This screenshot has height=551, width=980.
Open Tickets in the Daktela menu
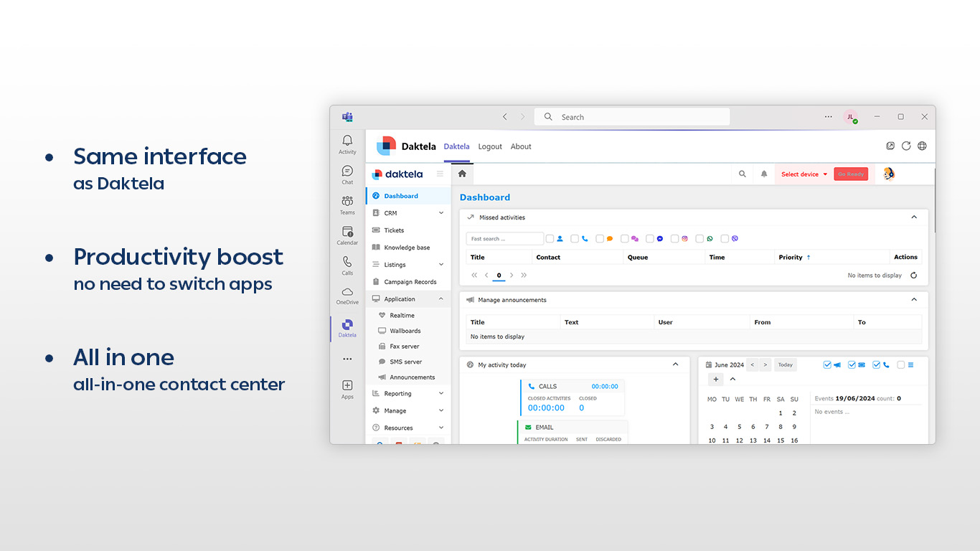[x=408, y=230]
